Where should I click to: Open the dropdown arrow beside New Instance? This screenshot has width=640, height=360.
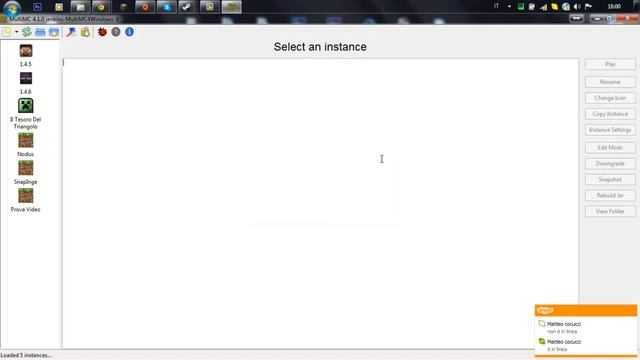(x=16, y=32)
